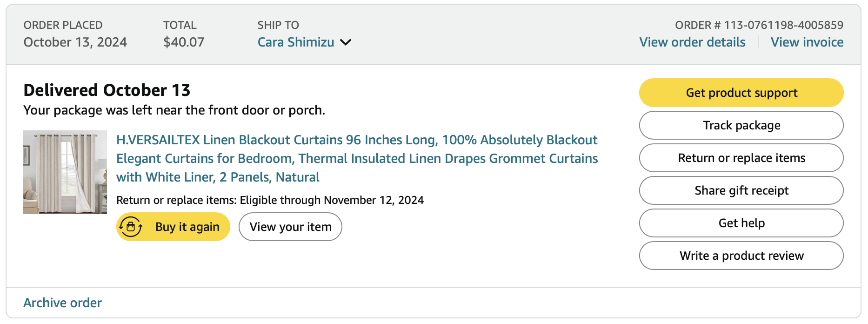Click Share gift receipt button
Viewport: 868px width, 324px height.
pyautogui.click(x=741, y=190)
